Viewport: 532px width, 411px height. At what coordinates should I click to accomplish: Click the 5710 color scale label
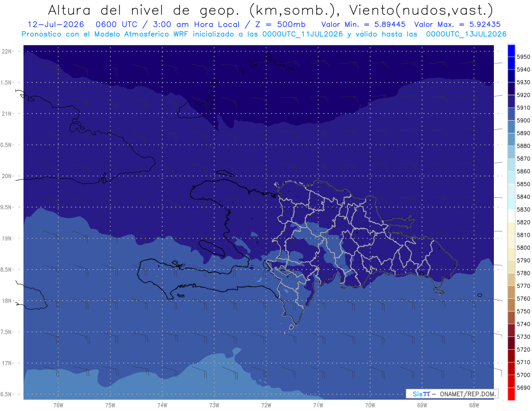pyautogui.click(x=523, y=362)
